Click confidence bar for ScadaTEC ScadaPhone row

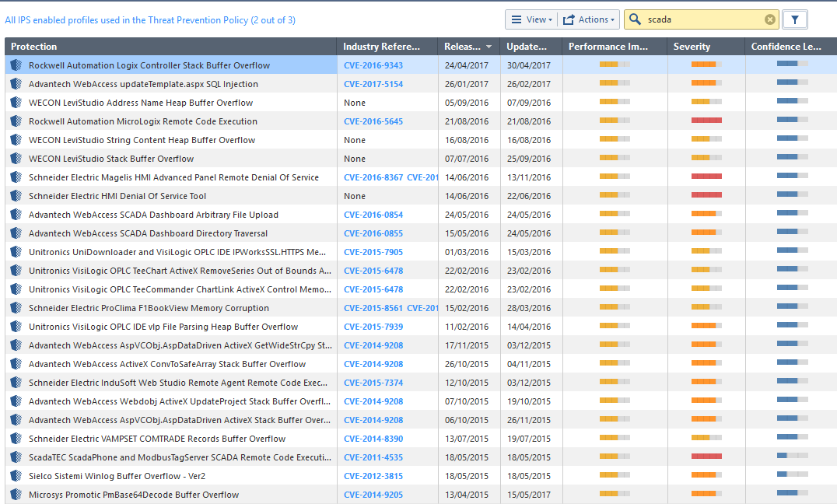pos(792,456)
